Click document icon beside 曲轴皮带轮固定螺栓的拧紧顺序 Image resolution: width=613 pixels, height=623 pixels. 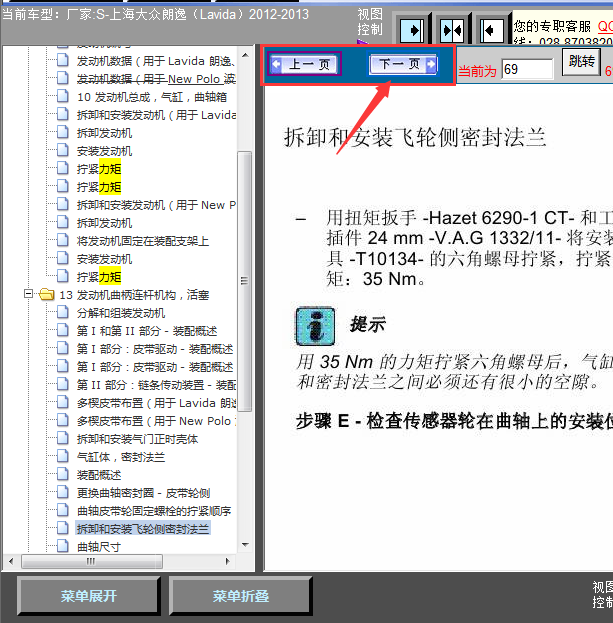tap(62, 510)
